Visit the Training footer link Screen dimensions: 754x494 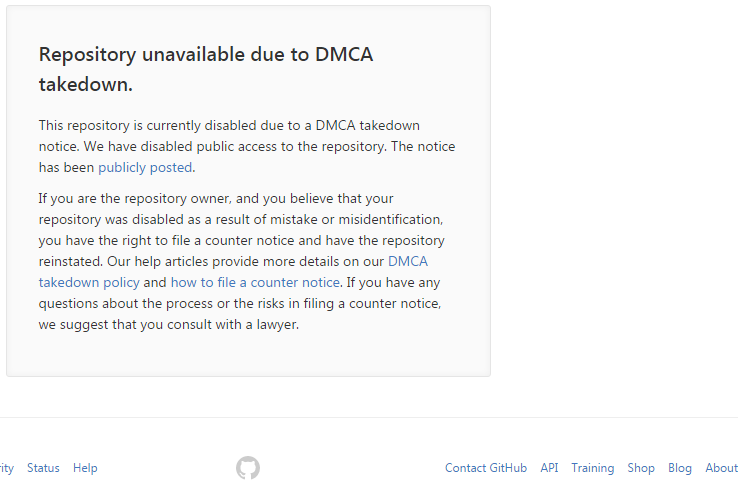(592, 468)
